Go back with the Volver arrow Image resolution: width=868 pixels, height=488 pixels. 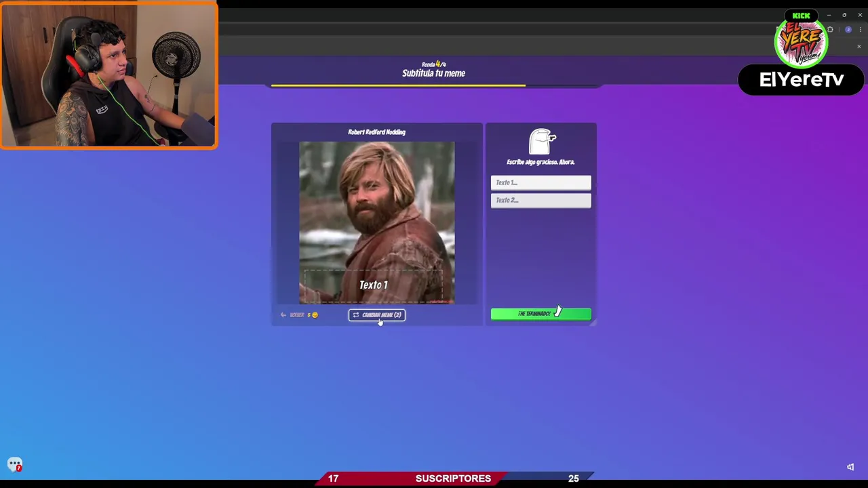pos(292,315)
